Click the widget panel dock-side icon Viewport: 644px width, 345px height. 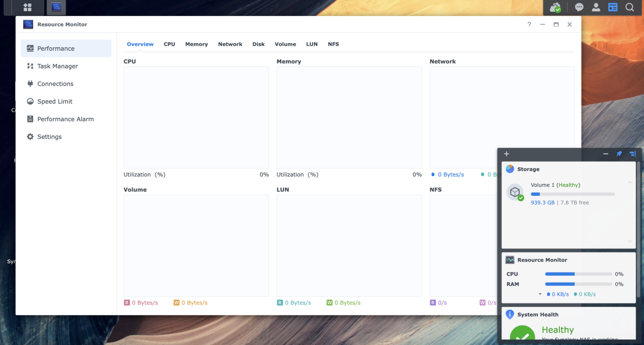633,154
